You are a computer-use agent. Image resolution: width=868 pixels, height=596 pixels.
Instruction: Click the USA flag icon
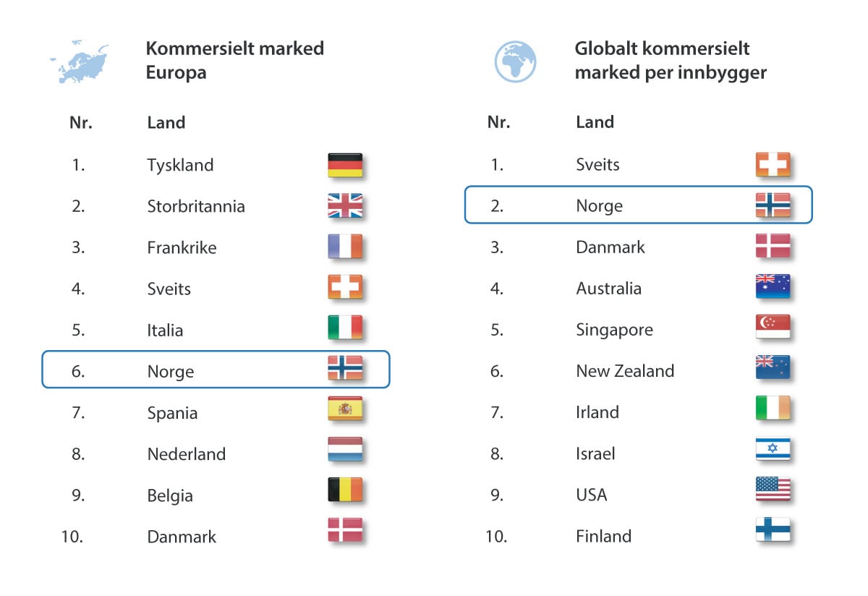[773, 490]
